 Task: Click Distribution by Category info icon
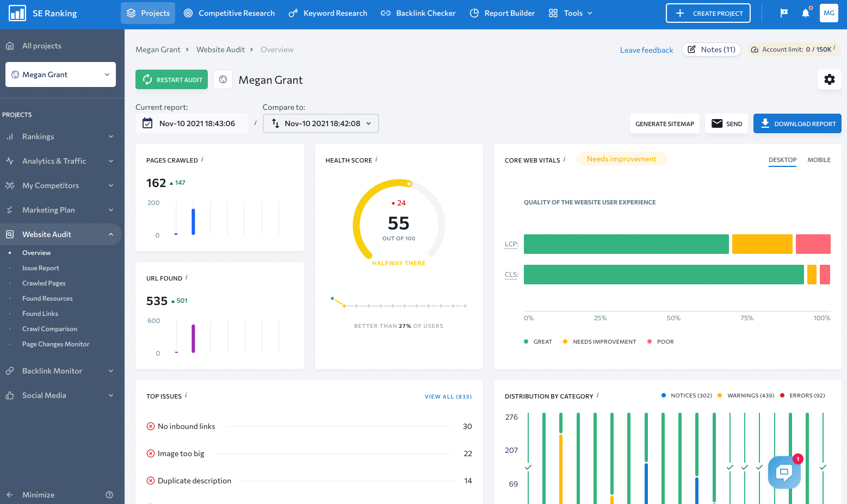[x=598, y=395]
